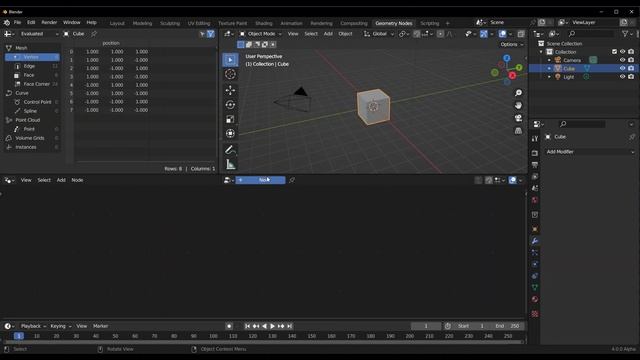Toggle Collection exclude checkbox
The width and height of the screenshot is (640, 360).
click(x=614, y=52)
